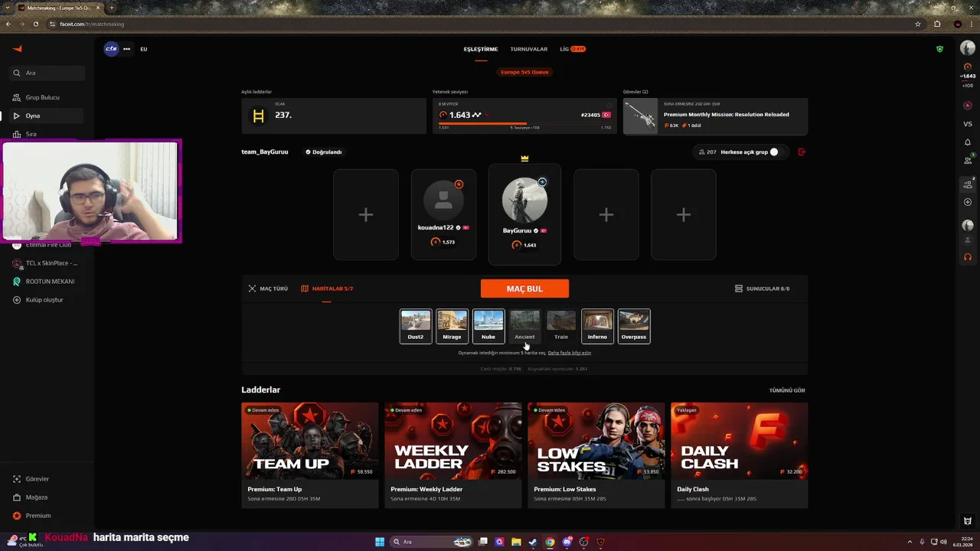This screenshot has height=551, width=980.
Task: Open Premium Monthly Mission card
Action: [715, 116]
